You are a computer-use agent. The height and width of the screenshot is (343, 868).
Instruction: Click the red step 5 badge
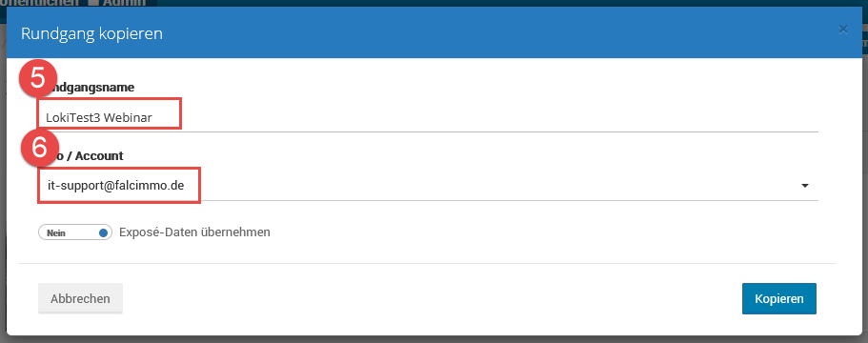coord(38,78)
